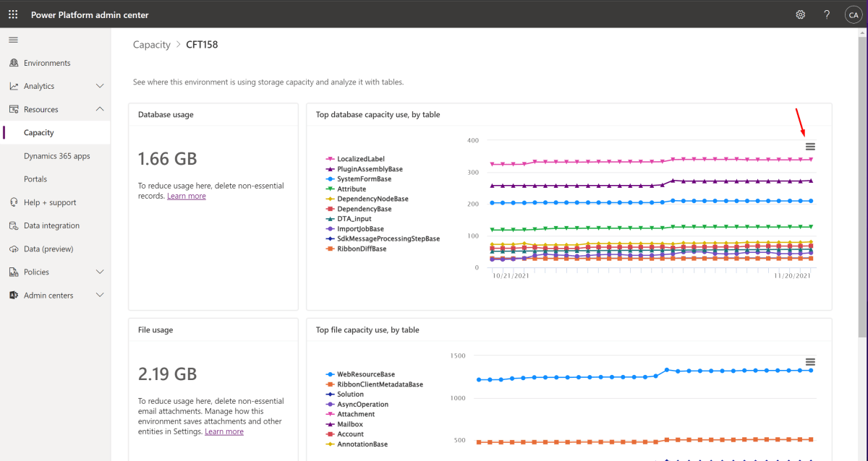
Task: Toggle SystemFormBase legend series
Action: [x=359, y=179]
